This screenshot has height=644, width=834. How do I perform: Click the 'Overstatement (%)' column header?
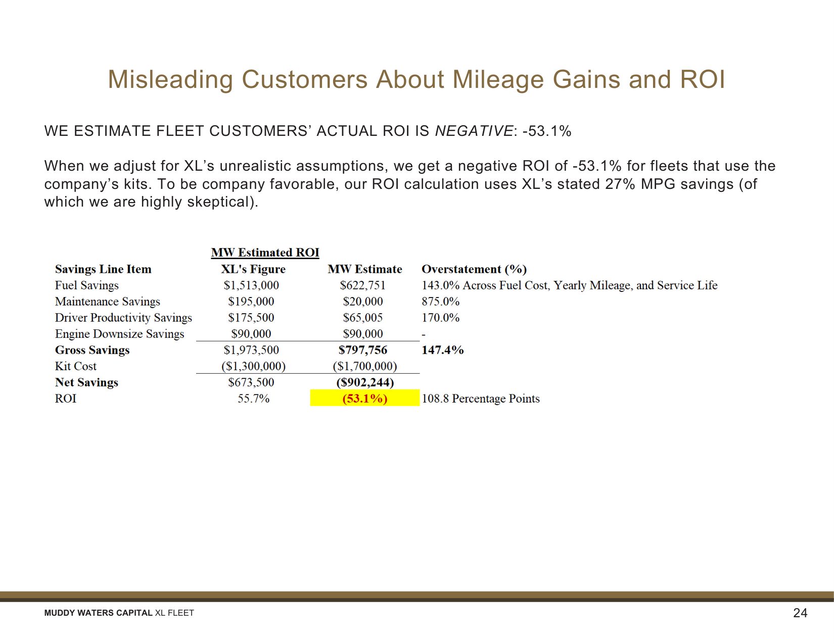[474, 269]
